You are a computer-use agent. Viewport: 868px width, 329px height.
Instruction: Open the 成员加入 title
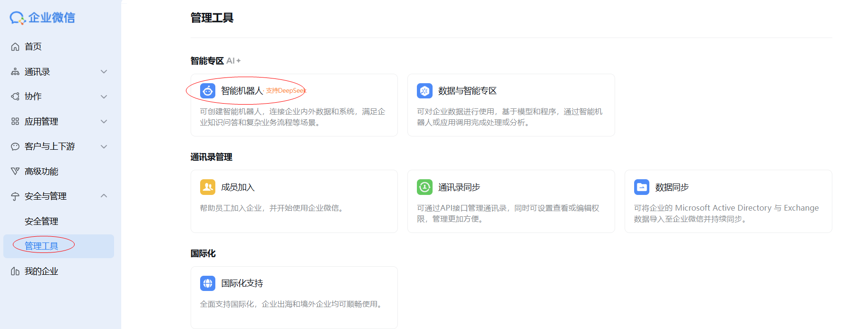tap(238, 187)
